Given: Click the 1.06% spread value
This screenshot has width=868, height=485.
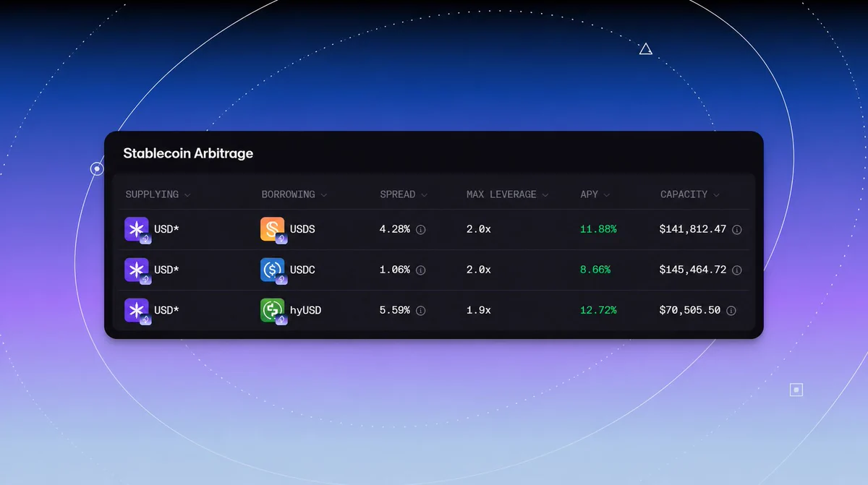Looking at the screenshot, I should click(395, 270).
